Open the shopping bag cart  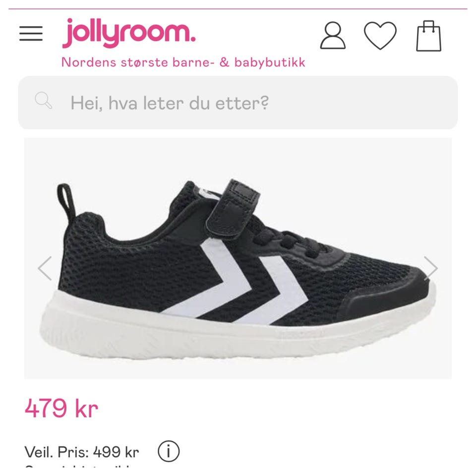(x=428, y=36)
